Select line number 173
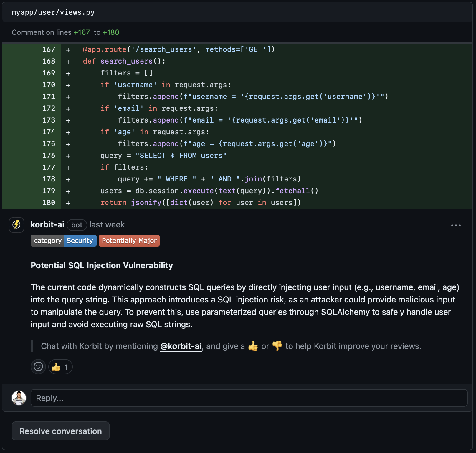 (x=49, y=120)
